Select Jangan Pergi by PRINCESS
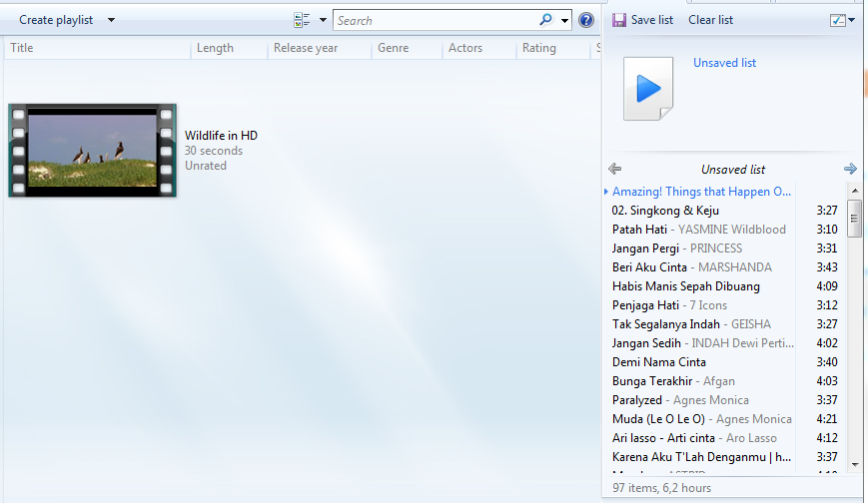The width and height of the screenshot is (868, 503). point(722,249)
